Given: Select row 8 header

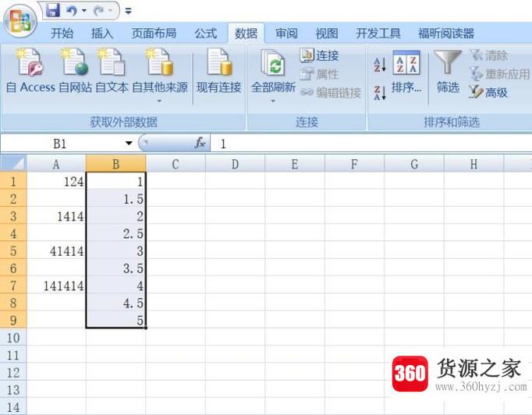Looking at the screenshot, I should point(13,303).
